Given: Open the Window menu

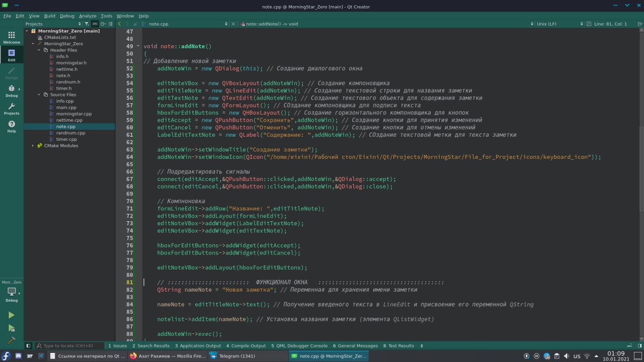Looking at the screenshot, I should 125,16.
